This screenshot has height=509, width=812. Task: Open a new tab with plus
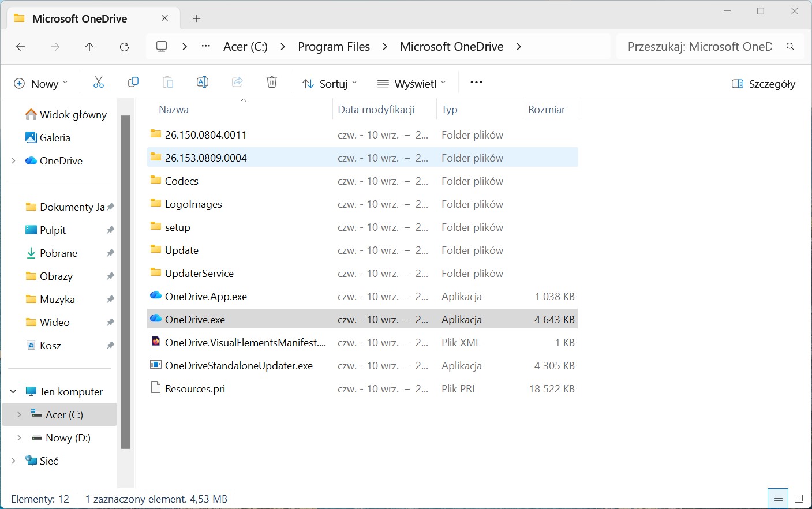(197, 18)
